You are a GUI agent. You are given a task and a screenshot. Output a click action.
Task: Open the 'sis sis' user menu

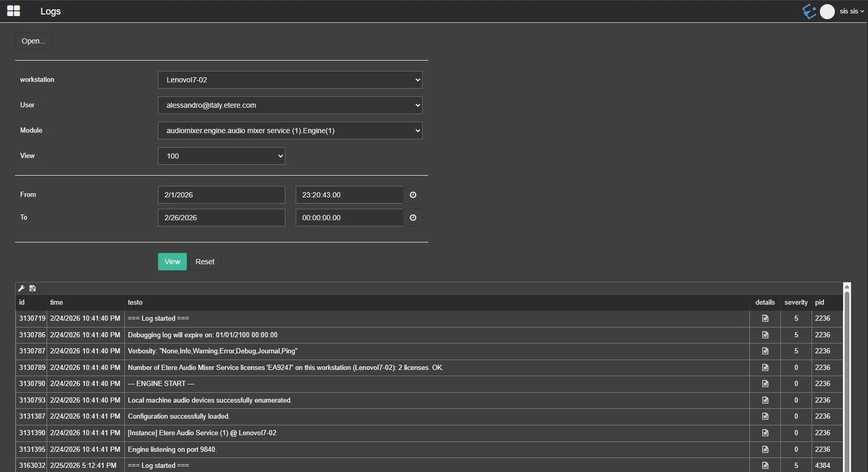coord(851,11)
